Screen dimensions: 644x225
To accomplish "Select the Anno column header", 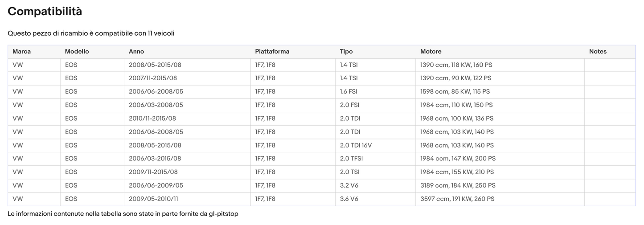I will [136, 52].
